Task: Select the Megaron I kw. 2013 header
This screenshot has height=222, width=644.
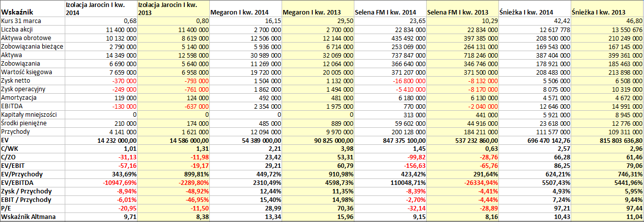Action: click(317, 9)
